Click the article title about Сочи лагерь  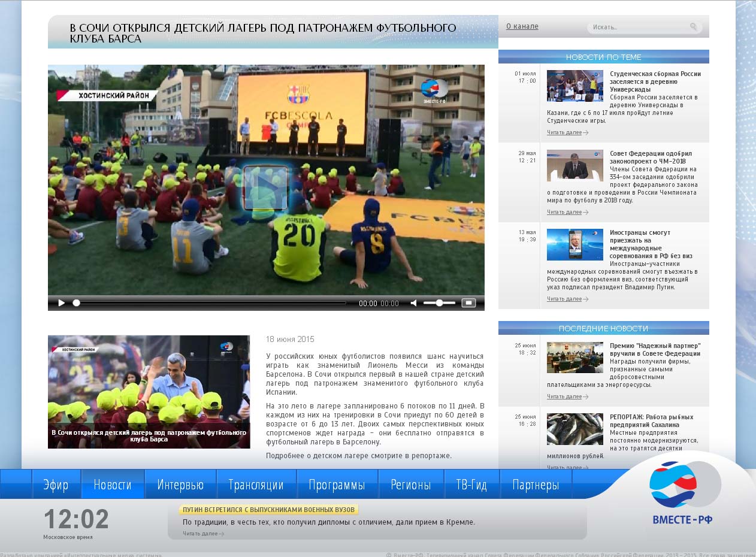point(263,33)
